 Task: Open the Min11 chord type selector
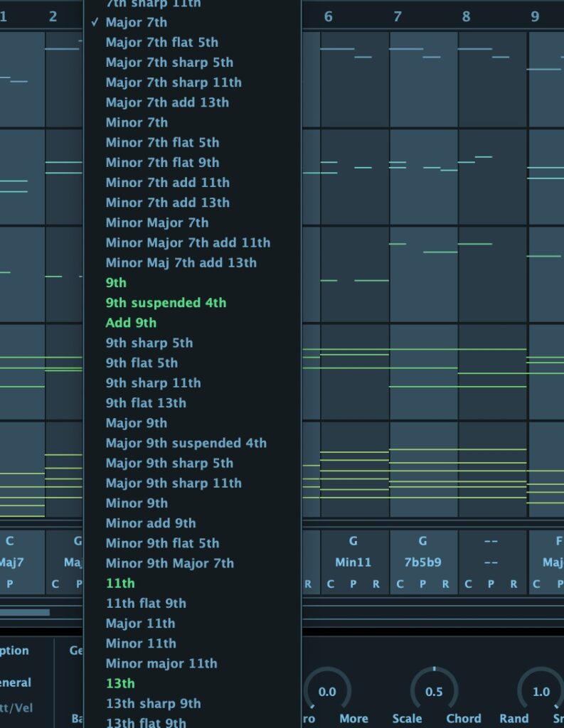click(353, 562)
